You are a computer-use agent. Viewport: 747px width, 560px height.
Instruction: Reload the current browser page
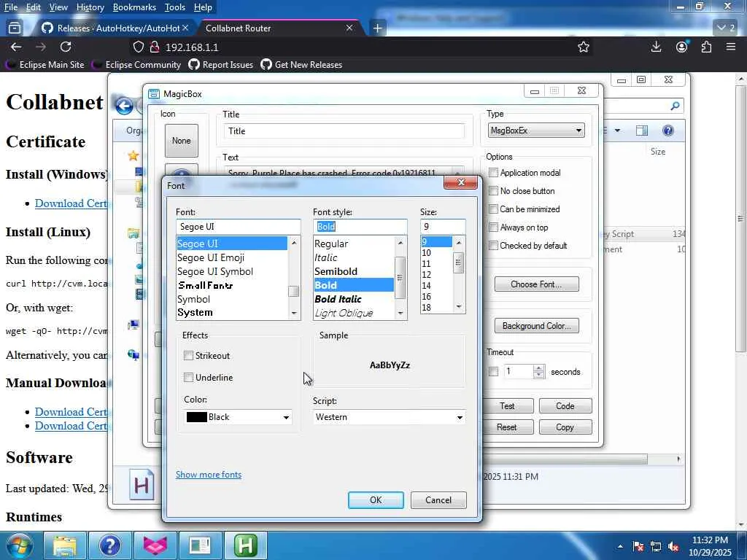(66, 47)
